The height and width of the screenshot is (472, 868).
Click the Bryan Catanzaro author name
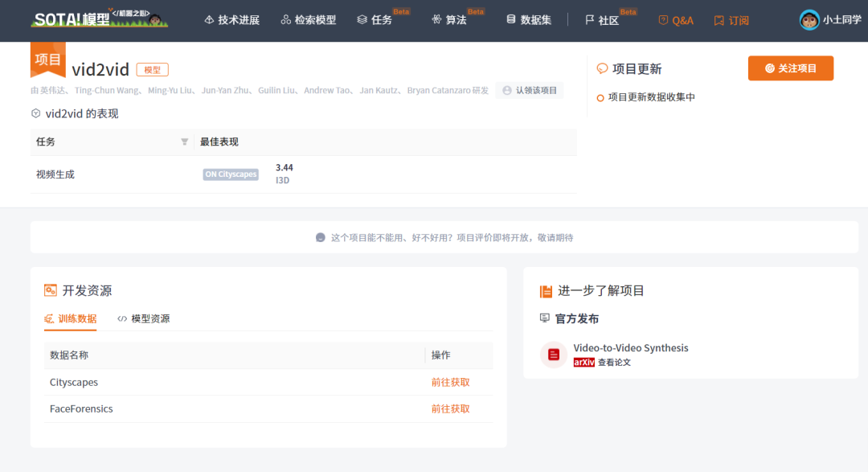pyautogui.click(x=439, y=90)
